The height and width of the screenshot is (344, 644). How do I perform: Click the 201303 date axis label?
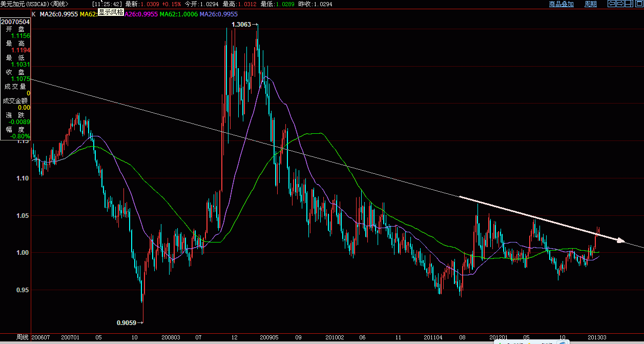click(x=596, y=337)
